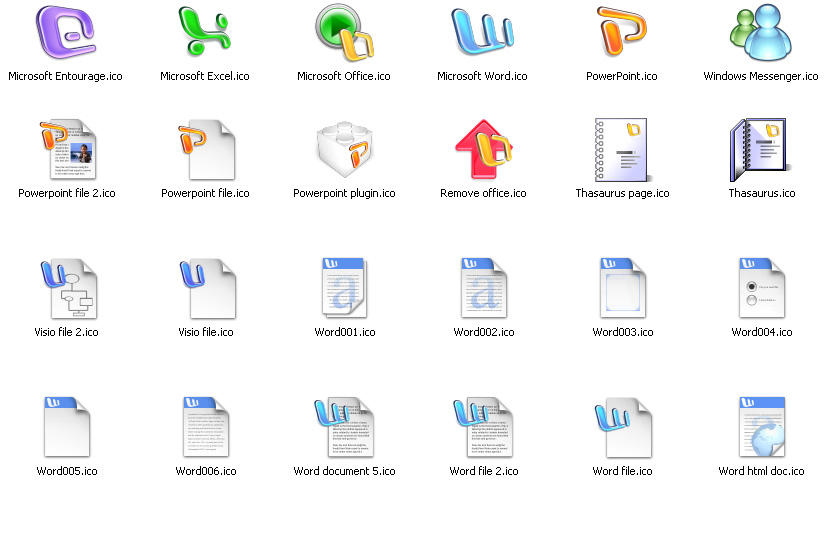Viewport: 835px width, 541px height.
Task: Open the Word006.ico text page icon
Action: click(x=206, y=427)
